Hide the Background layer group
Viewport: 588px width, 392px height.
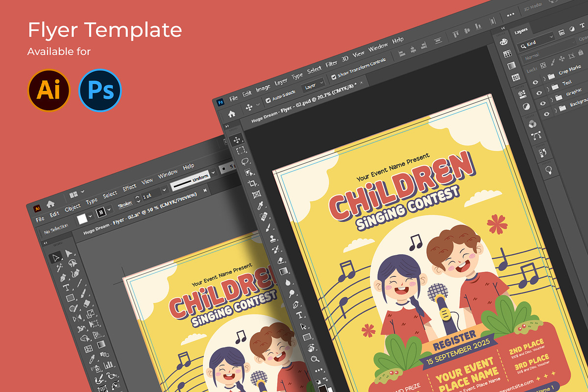pos(547,114)
